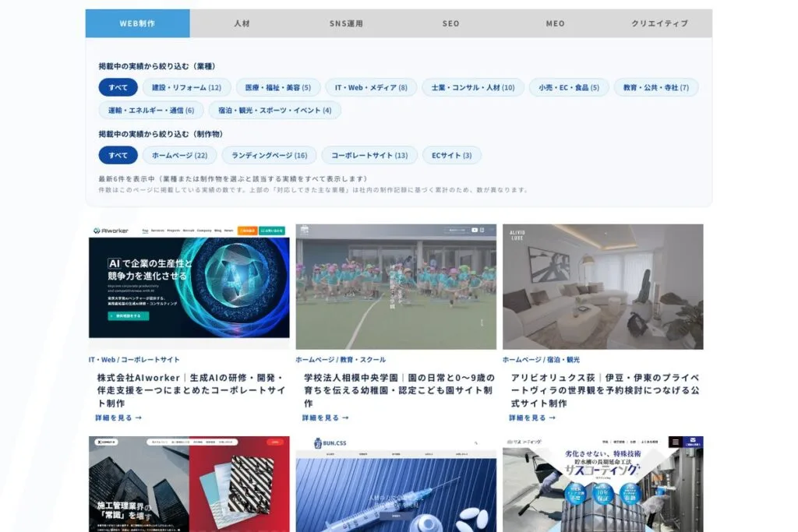
Task: Filter by 医療・福祉・美容 (5)
Action: tap(278, 87)
